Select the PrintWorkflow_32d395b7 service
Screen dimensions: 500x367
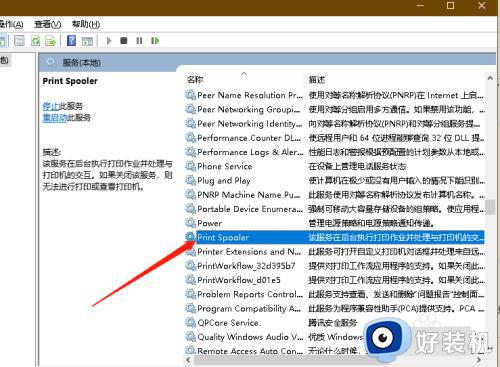coord(335,266)
